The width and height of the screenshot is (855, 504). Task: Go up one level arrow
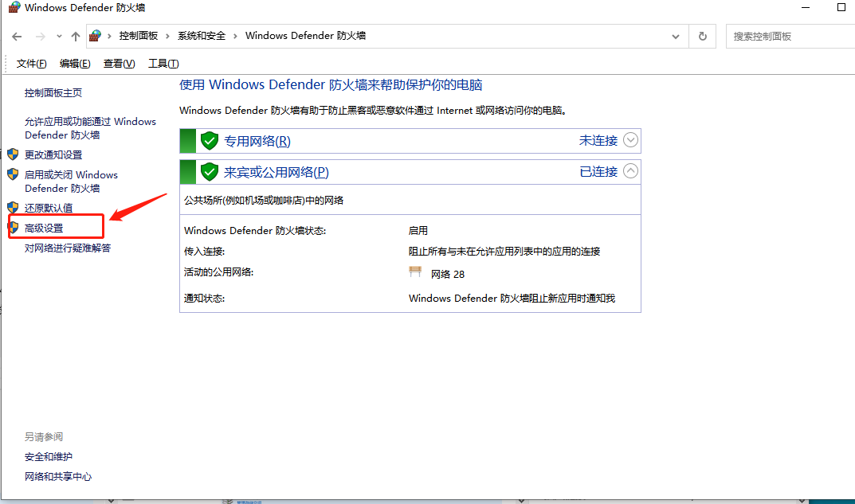click(x=75, y=37)
